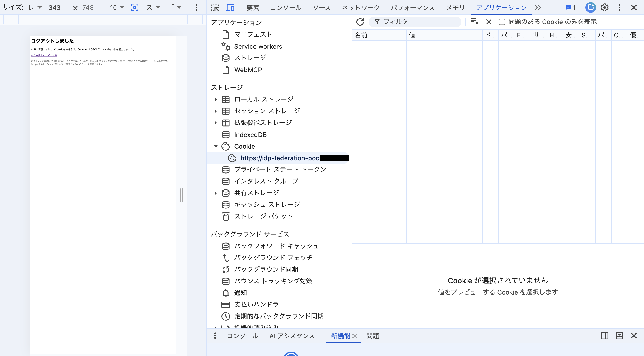The height and width of the screenshot is (356, 644).
Task: Open drawer three-dot menu
Action: click(215, 336)
